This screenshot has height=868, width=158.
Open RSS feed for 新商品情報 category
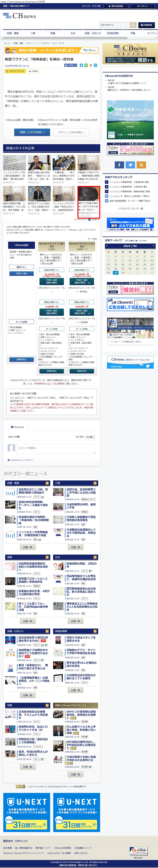[95, 631]
